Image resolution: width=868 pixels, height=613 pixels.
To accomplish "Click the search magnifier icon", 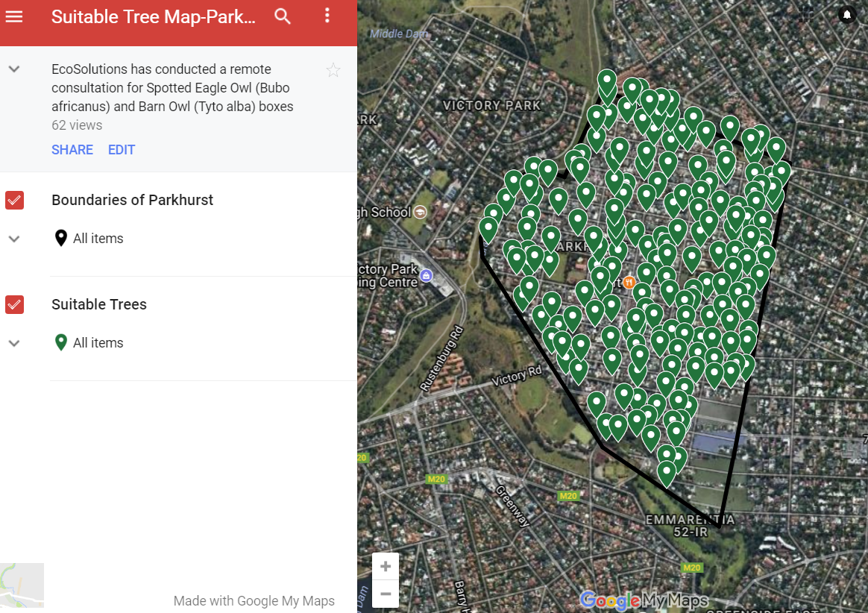I will 283,16.
